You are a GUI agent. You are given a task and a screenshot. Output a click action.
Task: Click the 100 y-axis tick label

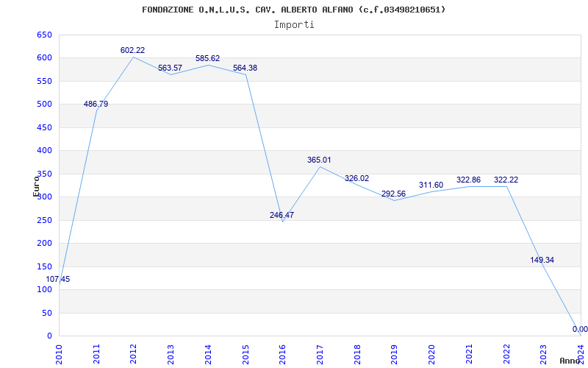coord(44,289)
